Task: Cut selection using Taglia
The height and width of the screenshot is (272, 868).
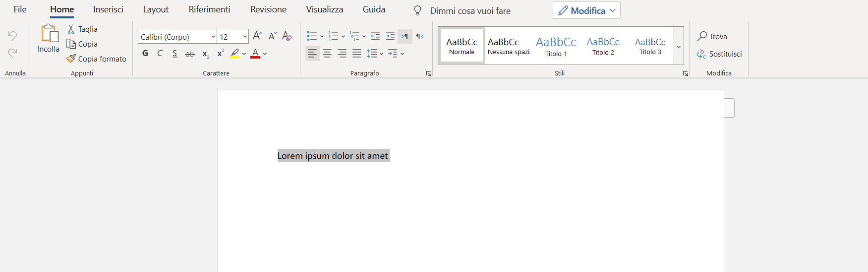Action: coord(82,29)
